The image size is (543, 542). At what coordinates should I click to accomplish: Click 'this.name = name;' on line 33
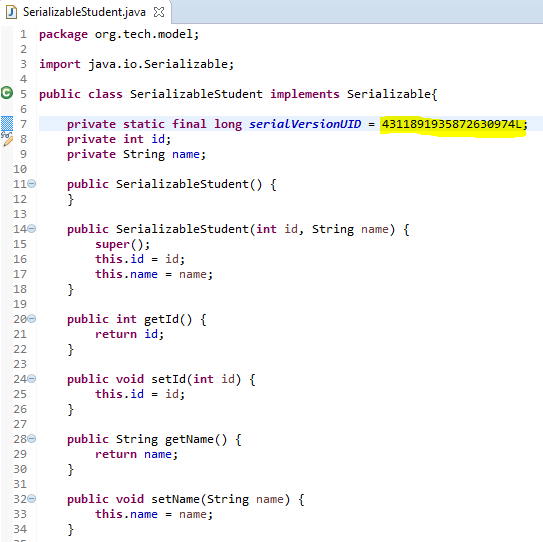154,514
